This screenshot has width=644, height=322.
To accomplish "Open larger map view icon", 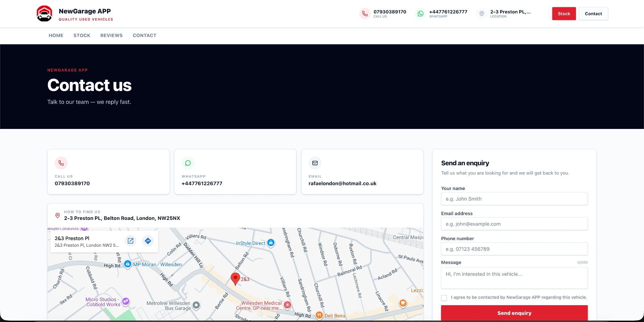I will (x=130, y=241).
